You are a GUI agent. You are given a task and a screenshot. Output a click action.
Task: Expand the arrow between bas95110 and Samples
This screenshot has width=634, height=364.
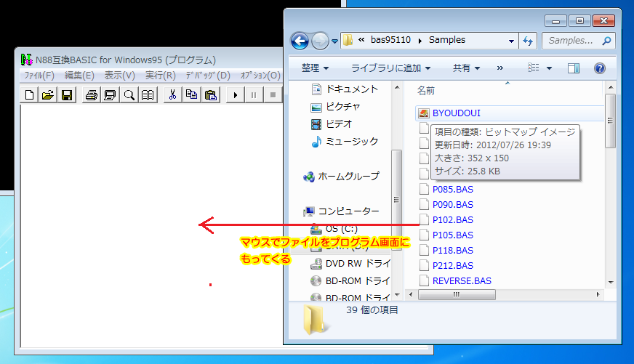coord(420,41)
